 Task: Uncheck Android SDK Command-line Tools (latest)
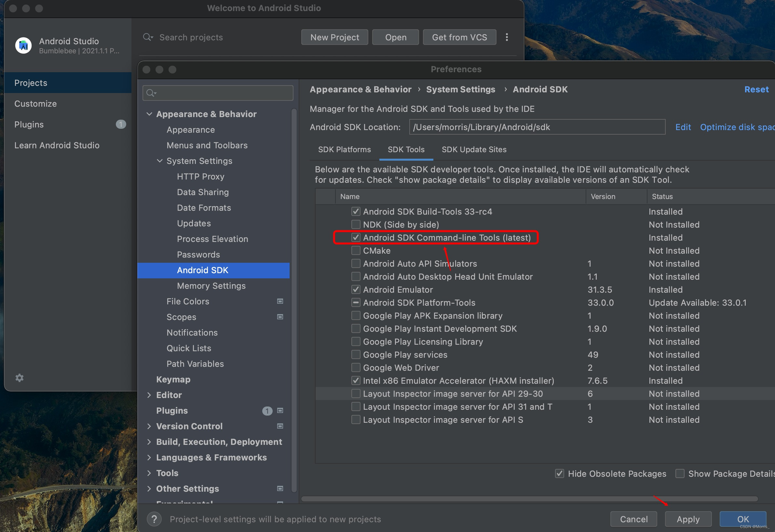click(x=356, y=237)
